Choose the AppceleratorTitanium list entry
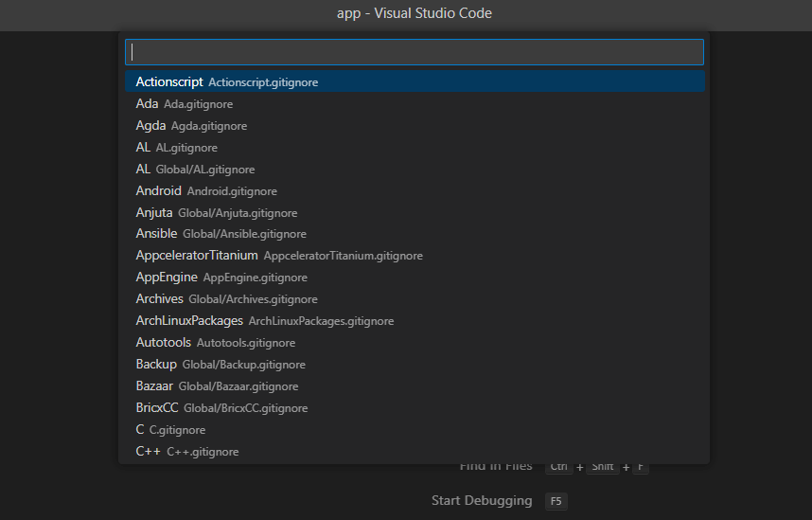The image size is (812, 520). [279, 256]
